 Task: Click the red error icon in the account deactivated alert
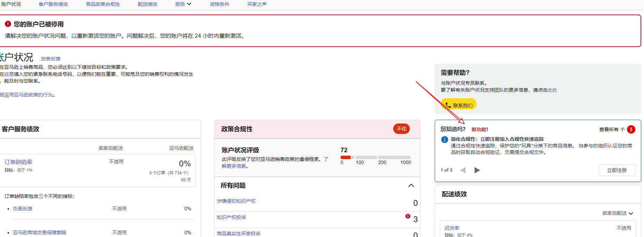[8, 24]
